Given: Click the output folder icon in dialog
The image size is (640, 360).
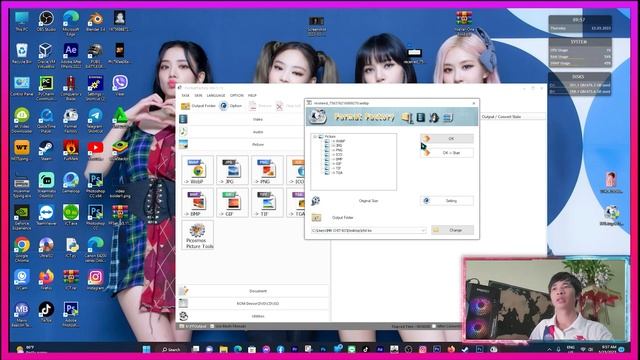Looking at the screenshot, I should coord(316,218).
